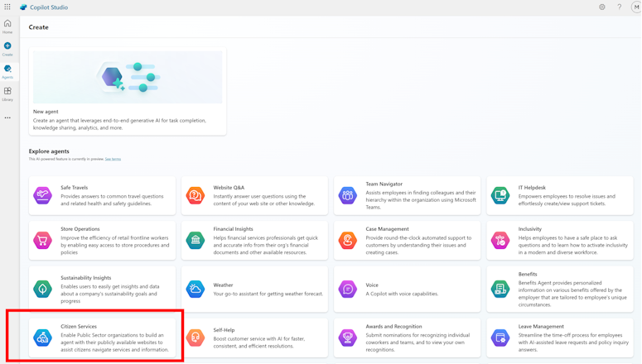Screen dimensions: 642x364
Task: Open the user account avatar M
Action: [x=636, y=7]
